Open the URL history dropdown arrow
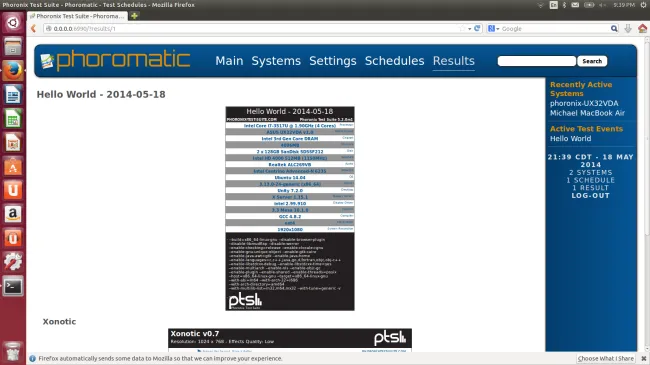The height and width of the screenshot is (365, 650). [x=469, y=29]
